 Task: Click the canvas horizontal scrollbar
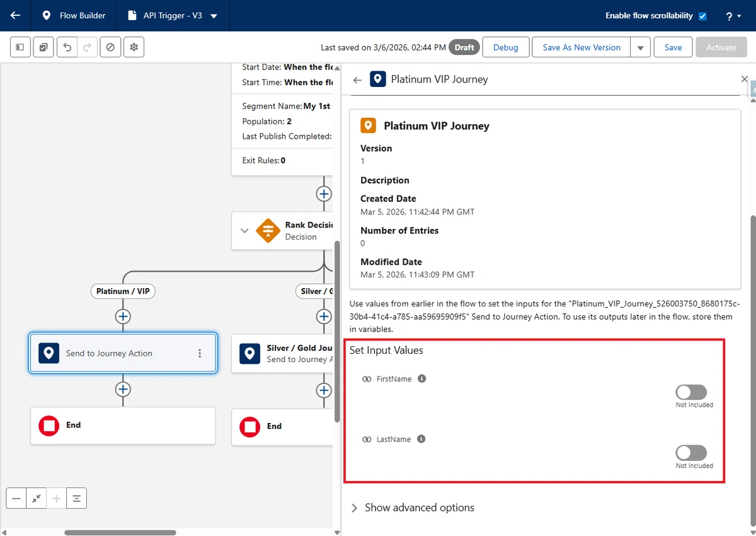pos(120,533)
